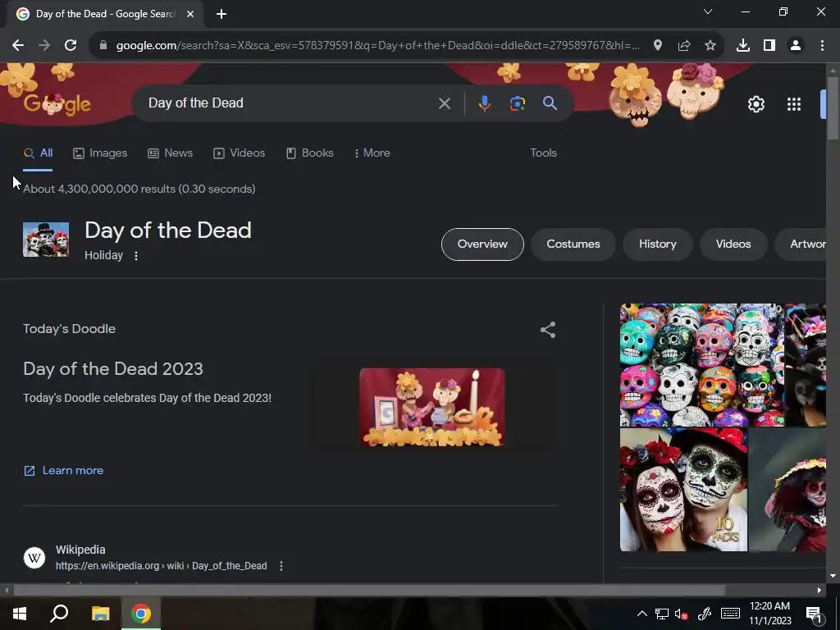The image size is (840, 630).
Task: Open Chrome three-dot menu
Action: pyautogui.click(x=822, y=46)
